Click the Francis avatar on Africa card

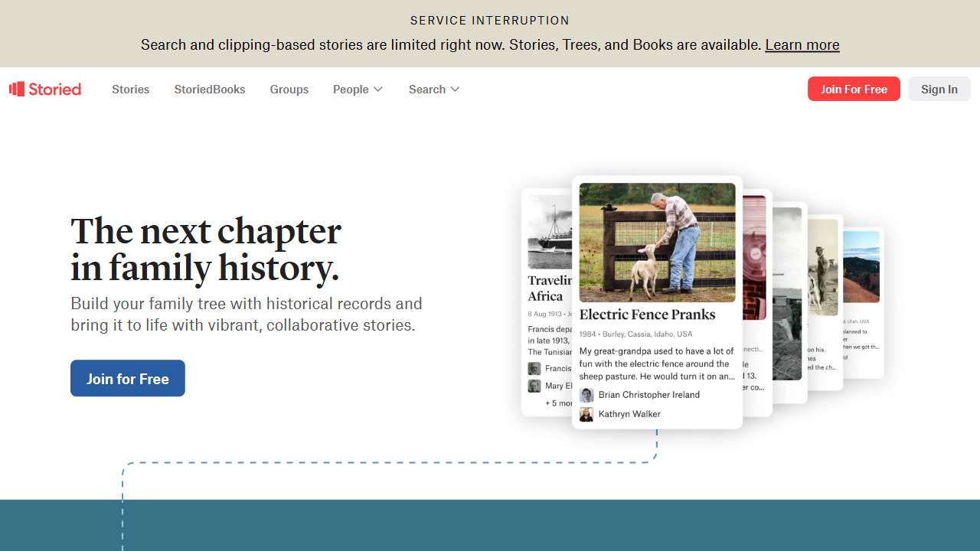point(534,369)
